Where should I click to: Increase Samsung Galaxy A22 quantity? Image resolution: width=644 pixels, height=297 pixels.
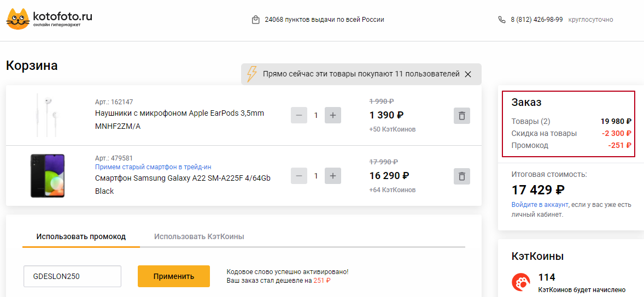(333, 176)
